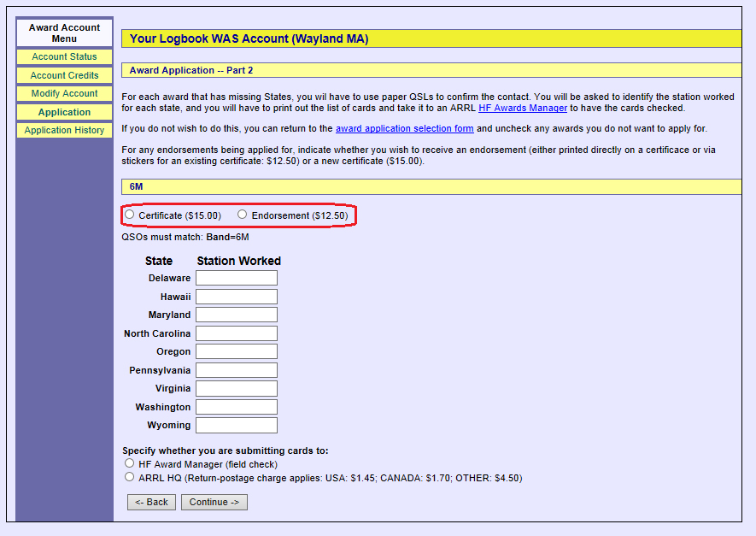Select the Certificate ($15.00) radio button

click(130, 215)
